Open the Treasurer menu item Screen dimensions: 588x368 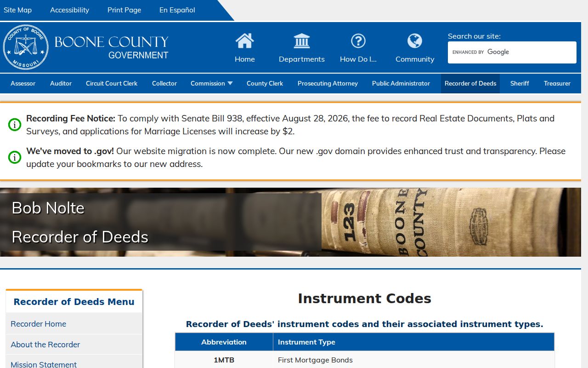point(557,83)
